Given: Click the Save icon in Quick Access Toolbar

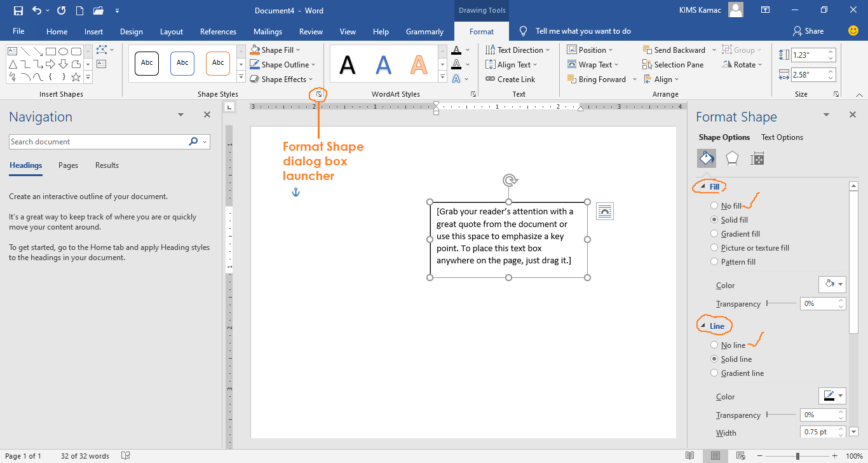Looking at the screenshot, I should pos(18,11).
